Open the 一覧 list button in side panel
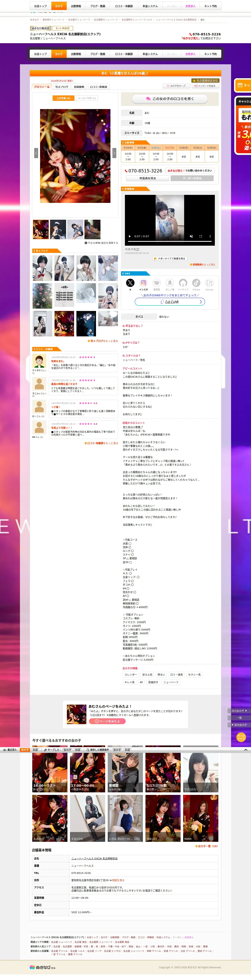The height and width of the screenshot is (980, 251). pyautogui.click(x=239, y=718)
